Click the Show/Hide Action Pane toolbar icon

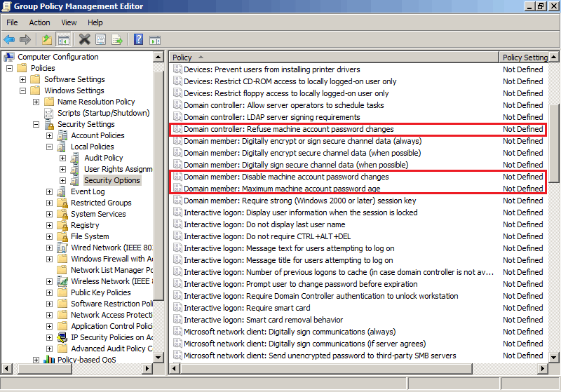(x=154, y=39)
